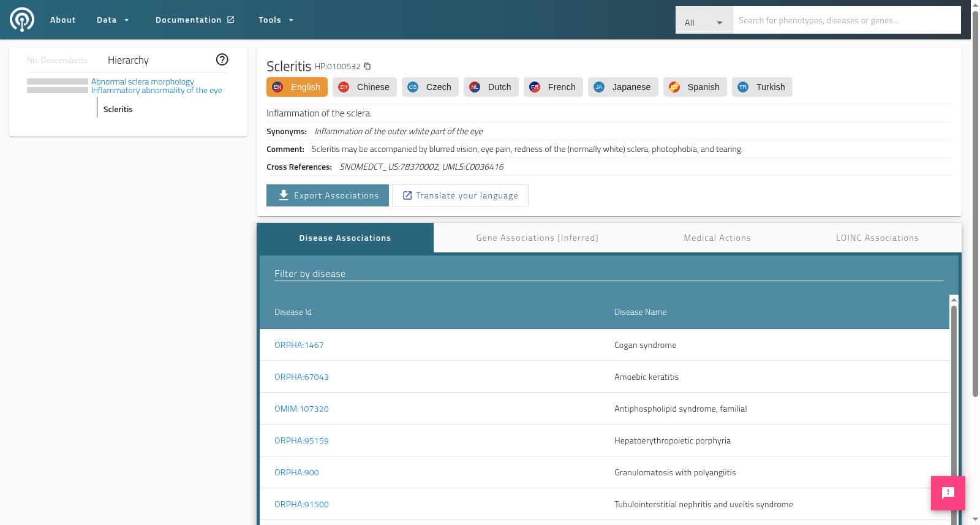980x525 pixels.
Task: Copy the HP:0100532 identifier icon
Action: 367,66
